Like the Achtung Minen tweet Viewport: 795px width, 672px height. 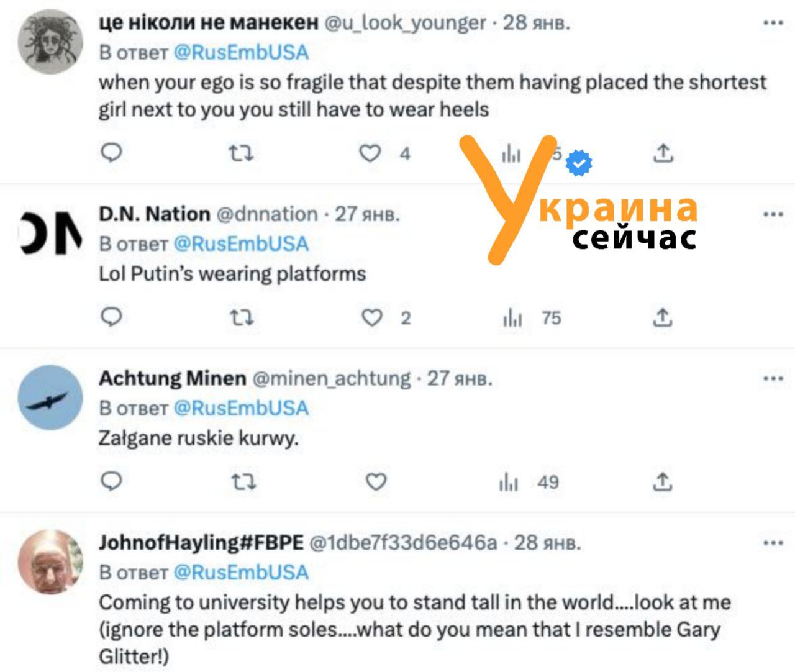click(376, 482)
